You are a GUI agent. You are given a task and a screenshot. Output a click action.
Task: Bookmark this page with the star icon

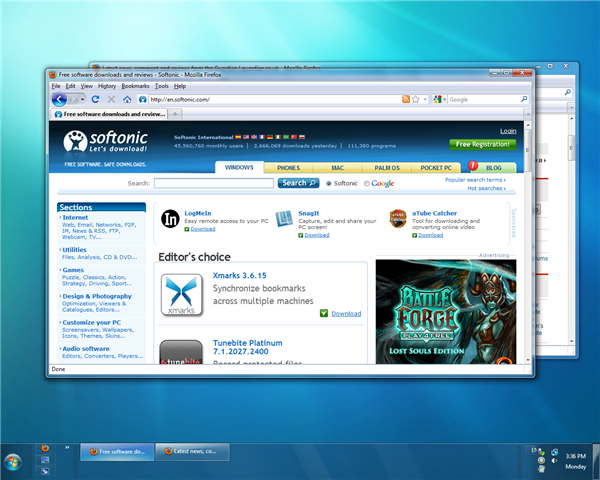tap(416, 100)
